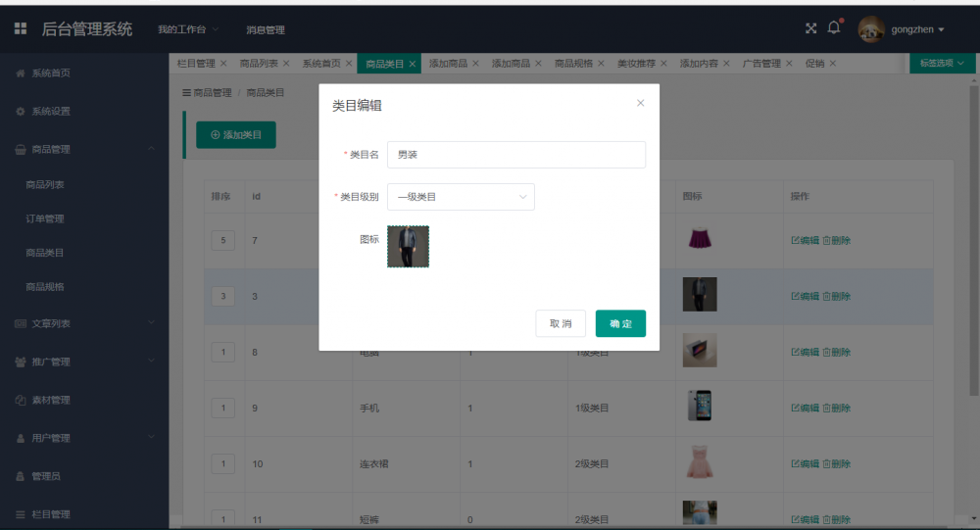Edit category row with id 3
This screenshot has width=980, height=530.
805,296
